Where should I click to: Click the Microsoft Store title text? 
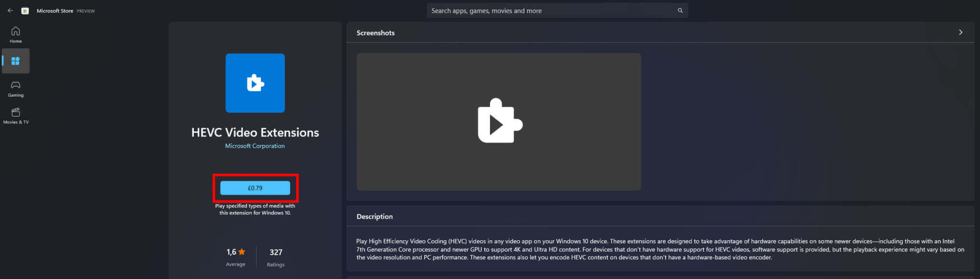pyautogui.click(x=55, y=11)
